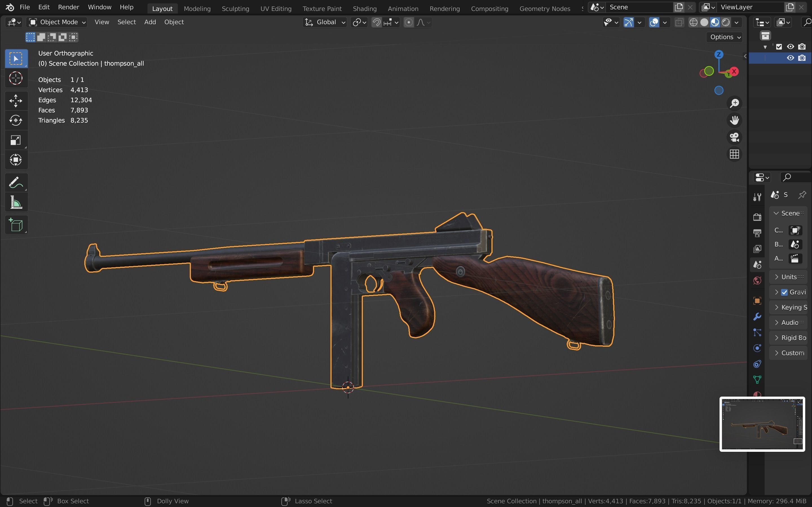The width and height of the screenshot is (812, 507).
Task: Select the Move tool
Action: click(x=16, y=101)
